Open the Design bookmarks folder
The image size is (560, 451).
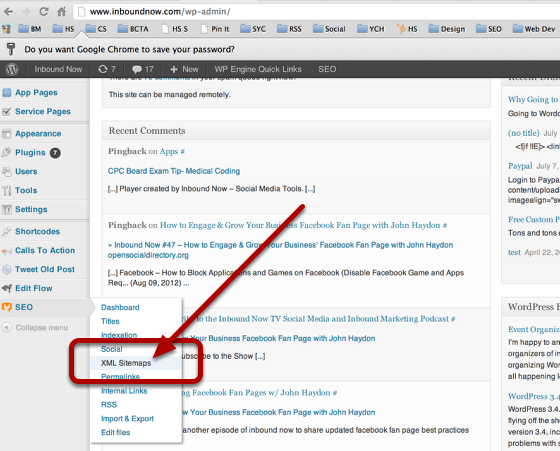447,29
